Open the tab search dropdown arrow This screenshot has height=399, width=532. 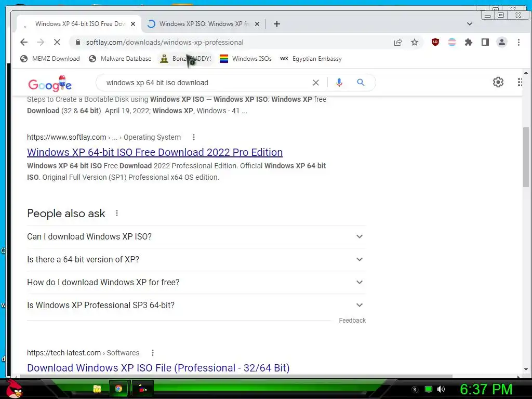470,24
